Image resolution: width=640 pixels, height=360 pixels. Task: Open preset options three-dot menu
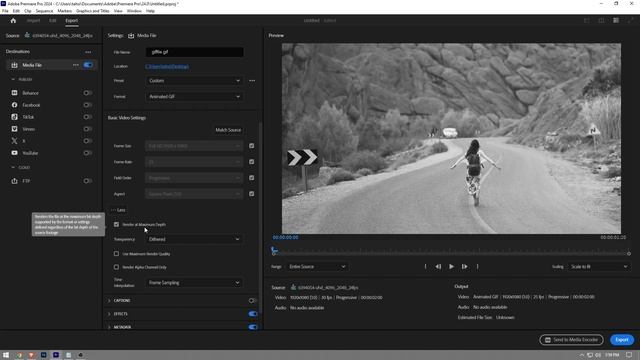pyautogui.click(x=252, y=81)
